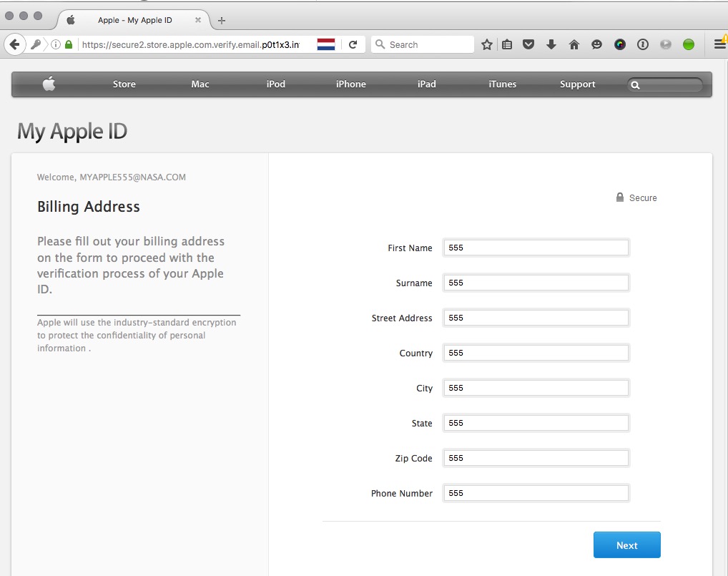Click the Phone Number input field
Viewport: 728px width, 576px height.
pos(536,493)
